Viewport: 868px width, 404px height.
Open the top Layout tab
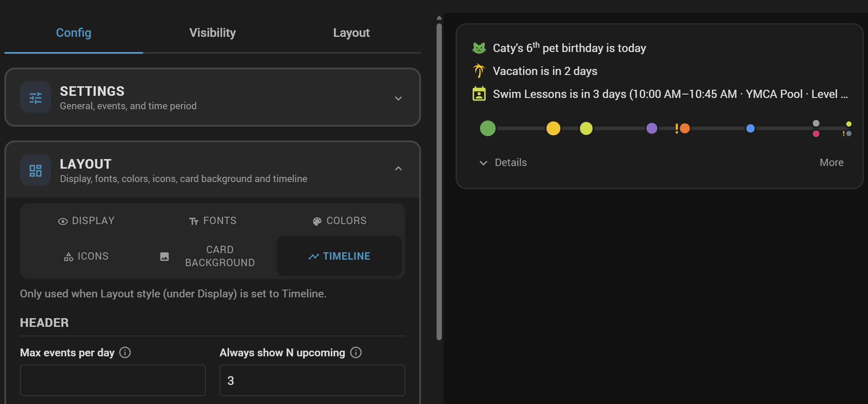pyautogui.click(x=352, y=33)
